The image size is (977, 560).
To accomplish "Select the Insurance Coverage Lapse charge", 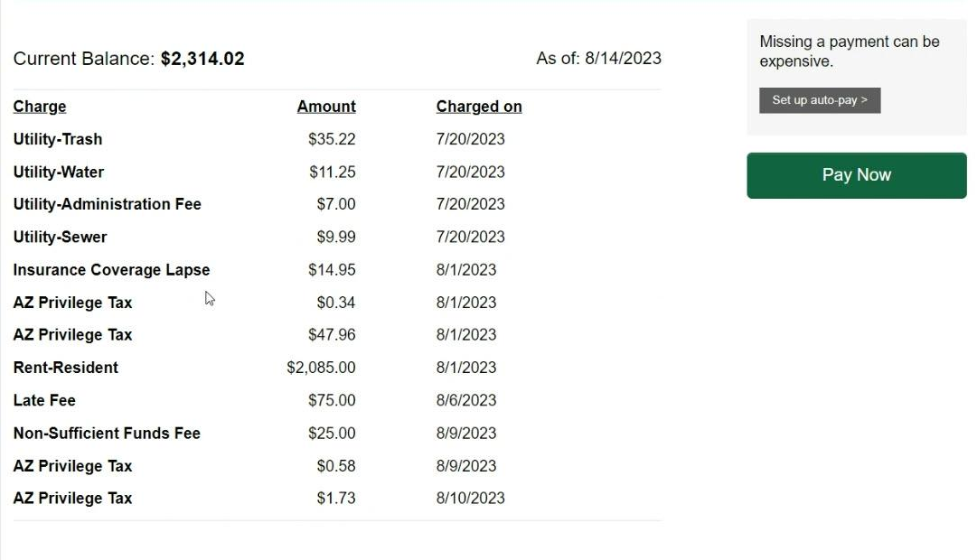I will click(x=111, y=270).
